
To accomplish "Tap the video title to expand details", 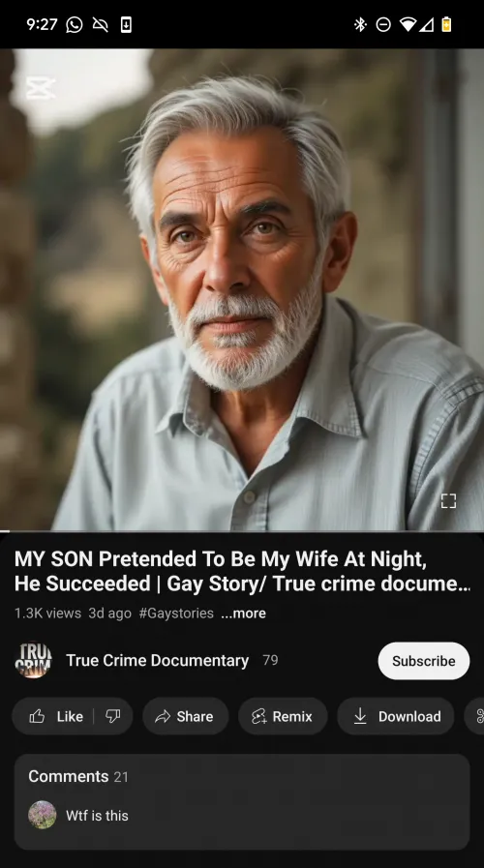I will [242, 571].
